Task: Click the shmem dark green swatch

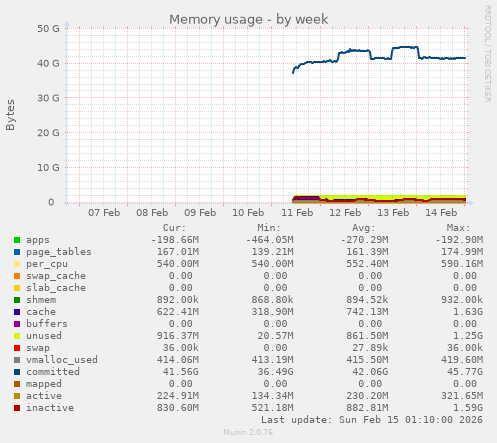Action: [x=17, y=300]
